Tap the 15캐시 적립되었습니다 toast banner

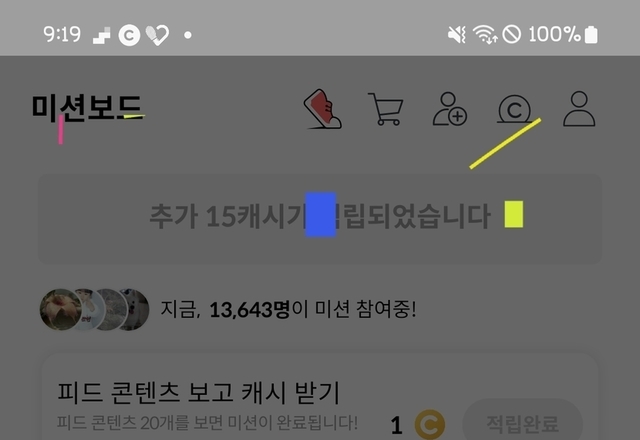coord(320,219)
